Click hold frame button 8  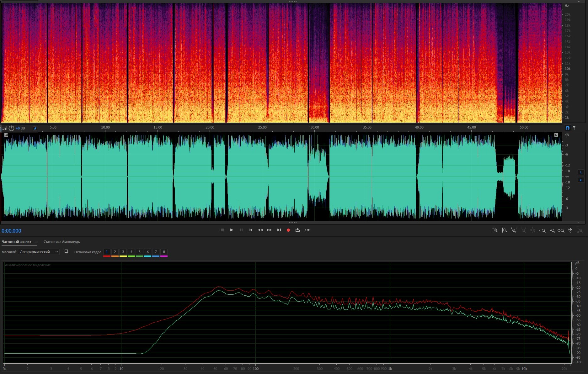(x=164, y=252)
